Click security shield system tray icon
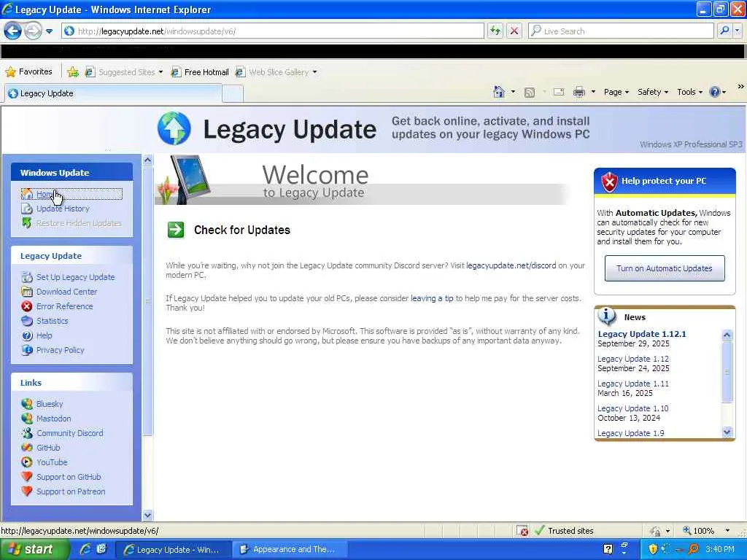Viewport: 747px width, 560px height. (x=653, y=549)
